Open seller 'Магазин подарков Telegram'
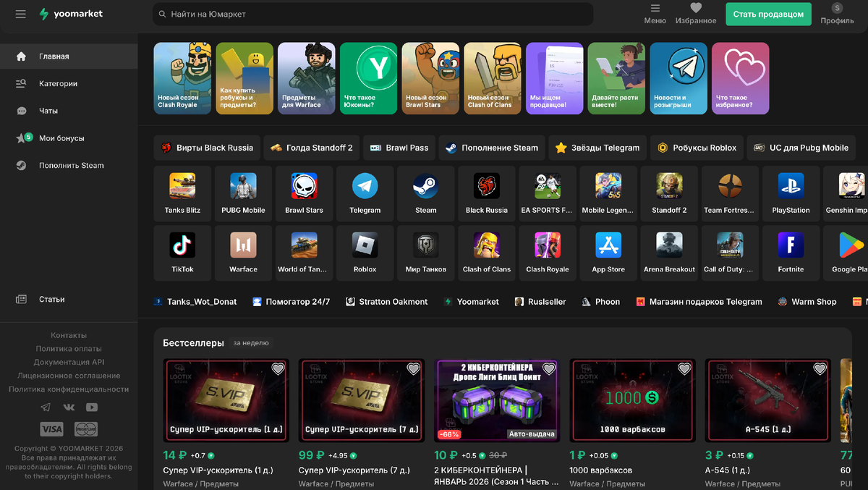 (699, 302)
